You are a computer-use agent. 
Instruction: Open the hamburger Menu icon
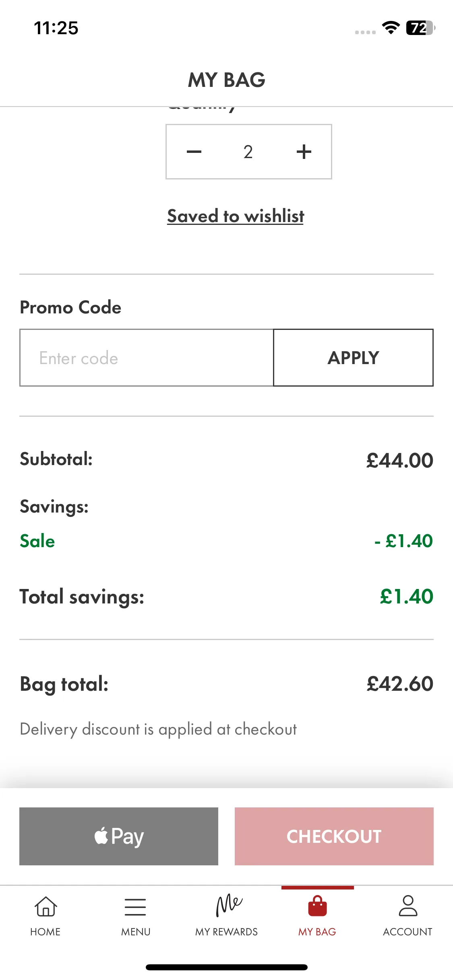click(135, 907)
